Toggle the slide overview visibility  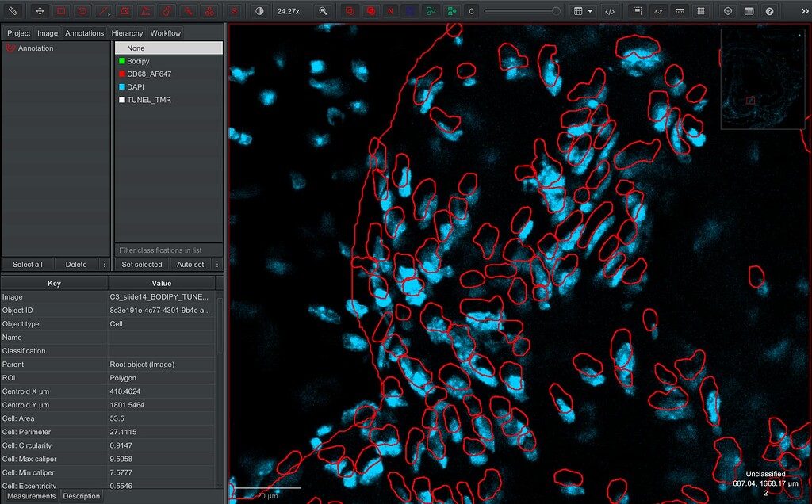pyautogui.click(x=637, y=10)
